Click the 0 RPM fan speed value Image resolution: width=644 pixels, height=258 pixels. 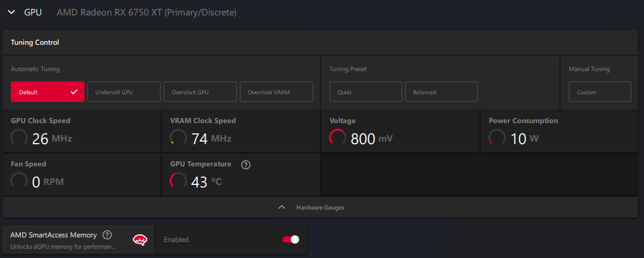[x=48, y=182]
